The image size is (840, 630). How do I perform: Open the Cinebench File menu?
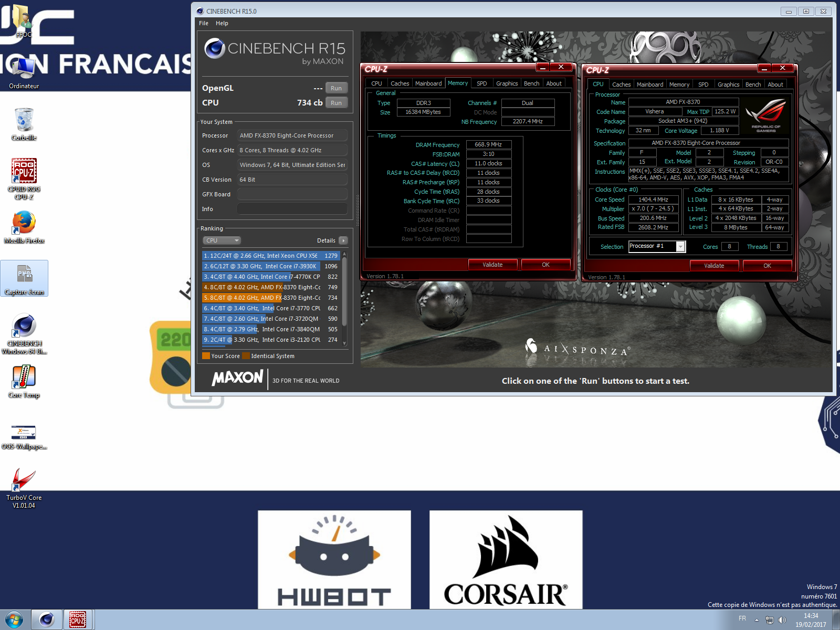pos(204,23)
